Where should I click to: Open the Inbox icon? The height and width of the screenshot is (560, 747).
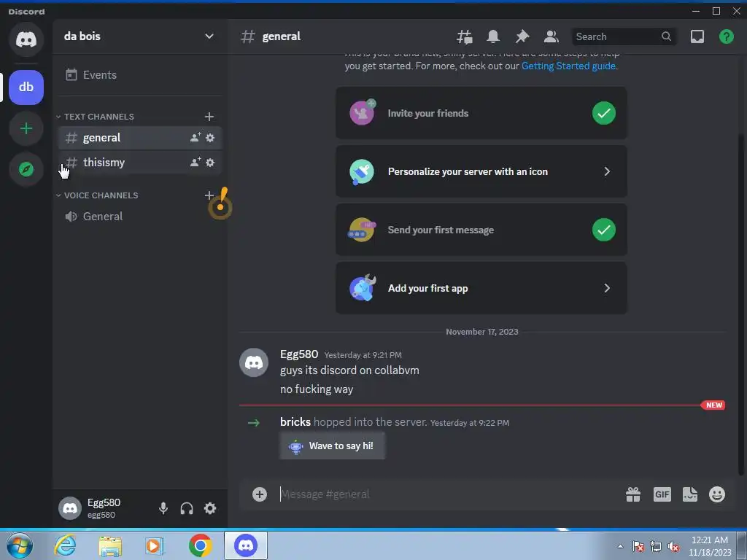[697, 36]
